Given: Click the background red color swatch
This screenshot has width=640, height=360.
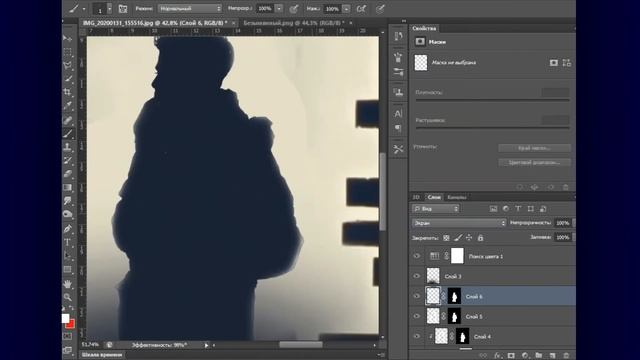Looking at the screenshot, I should point(71,324).
